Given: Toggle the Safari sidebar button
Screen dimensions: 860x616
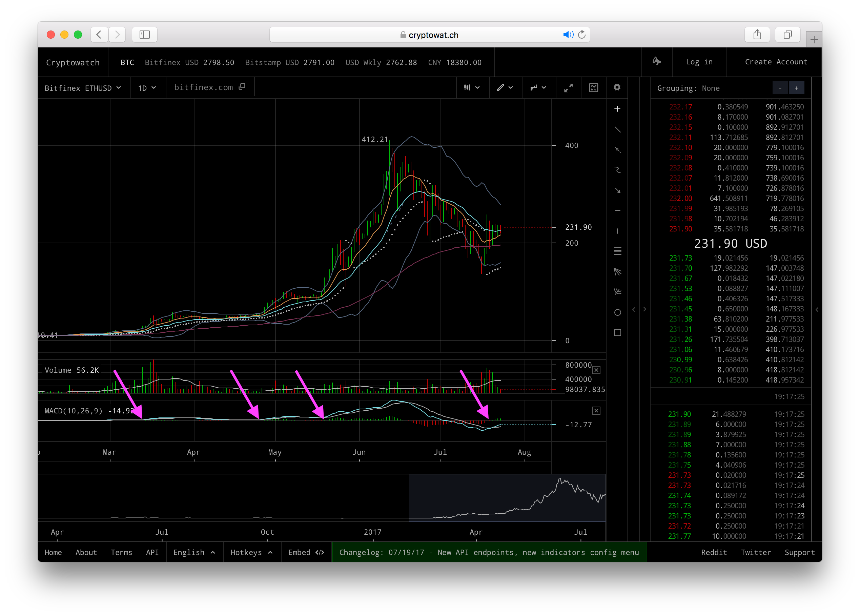Looking at the screenshot, I should pos(144,35).
